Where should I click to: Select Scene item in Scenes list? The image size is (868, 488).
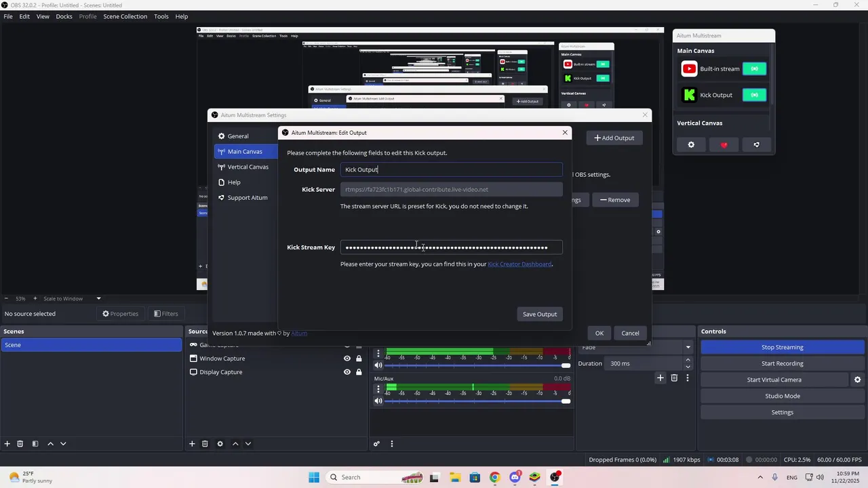pyautogui.click(x=91, y=345)
